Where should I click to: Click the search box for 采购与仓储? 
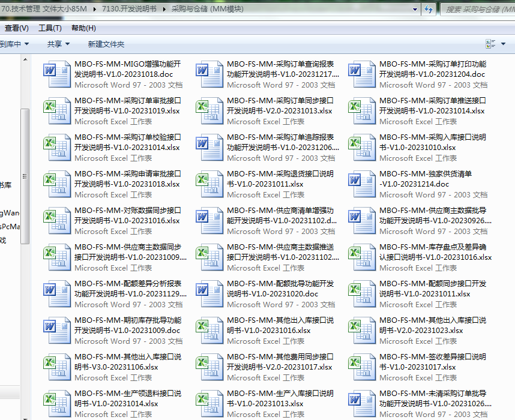[477, 9]
